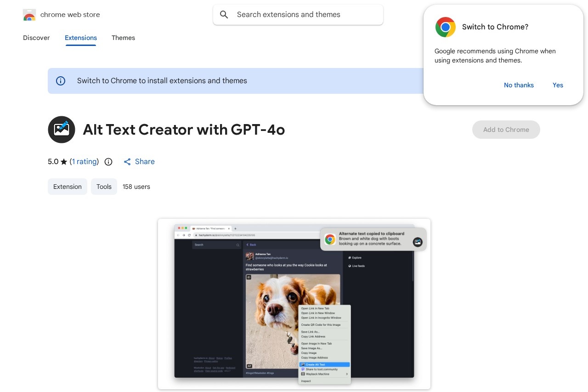This screenshot has height=392, width=588.
Task: Click the Add to Chrome button
Action: coord(506,130)
